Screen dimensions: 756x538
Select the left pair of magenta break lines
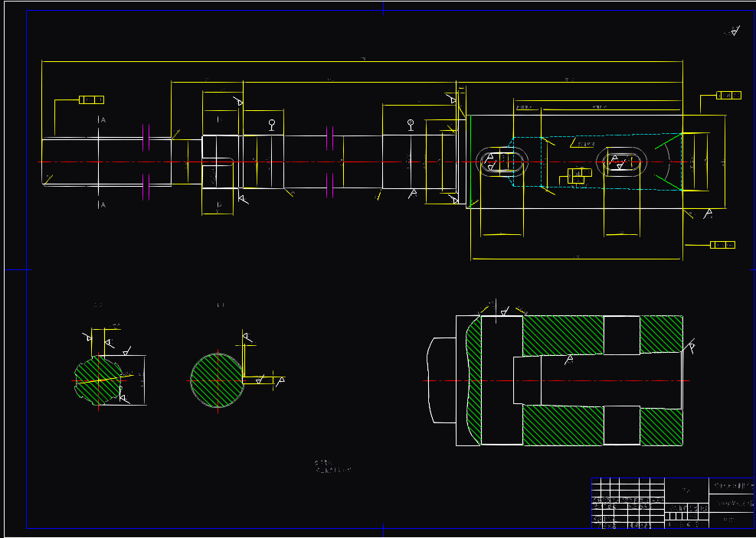coord(146,161)
